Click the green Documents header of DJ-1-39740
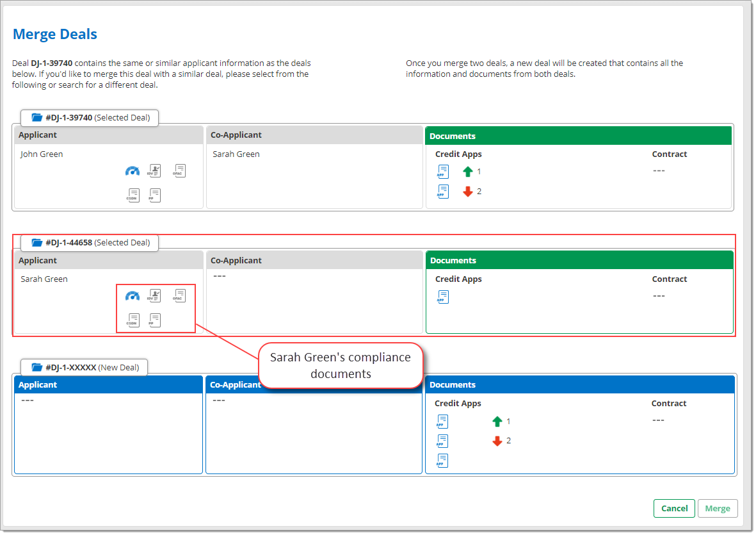The image size is (756, 535). click(578, 136)
